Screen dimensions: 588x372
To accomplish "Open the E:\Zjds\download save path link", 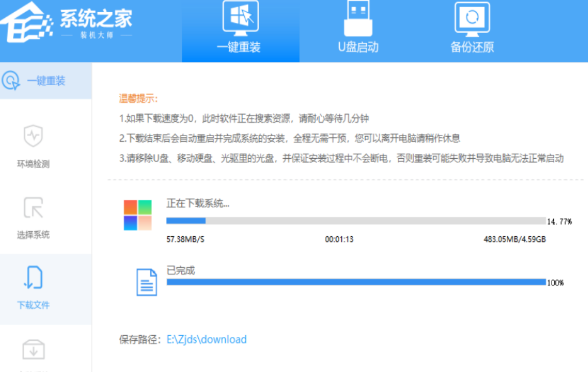I will 206,339.
